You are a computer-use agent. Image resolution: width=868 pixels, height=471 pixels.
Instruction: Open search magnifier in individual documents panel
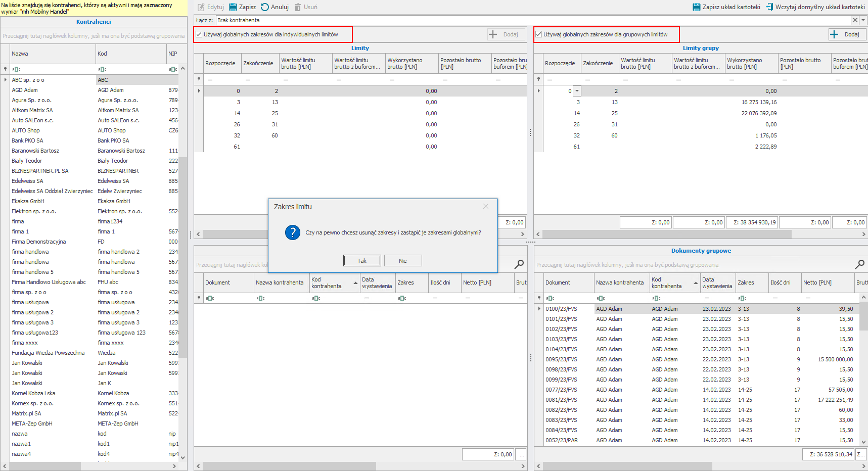coord(519,264)
